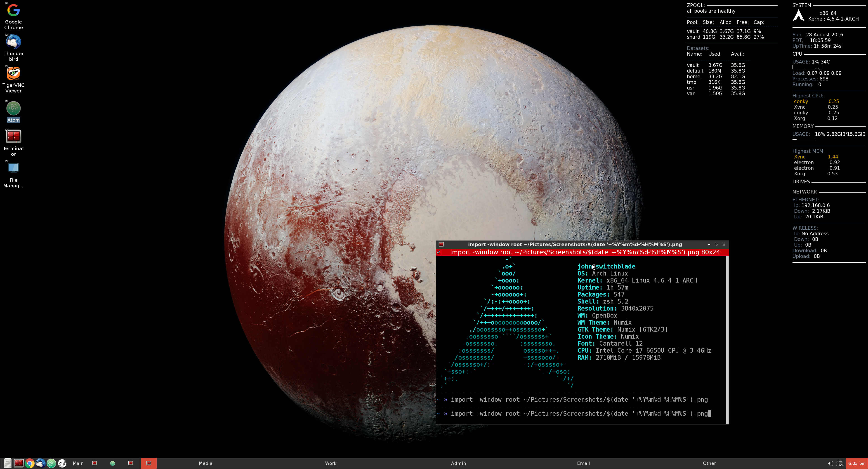Click 'OS: Arch Linux' line in terminal
The image size is (868, 469).
point(602,273)
